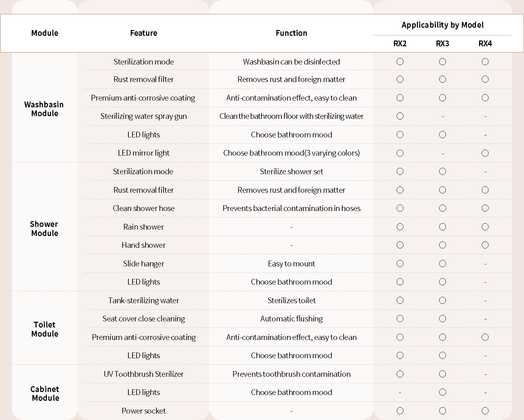Screen dimensions: 524x420
Task: Click the Function column header
Action: [x=291, y=33]
